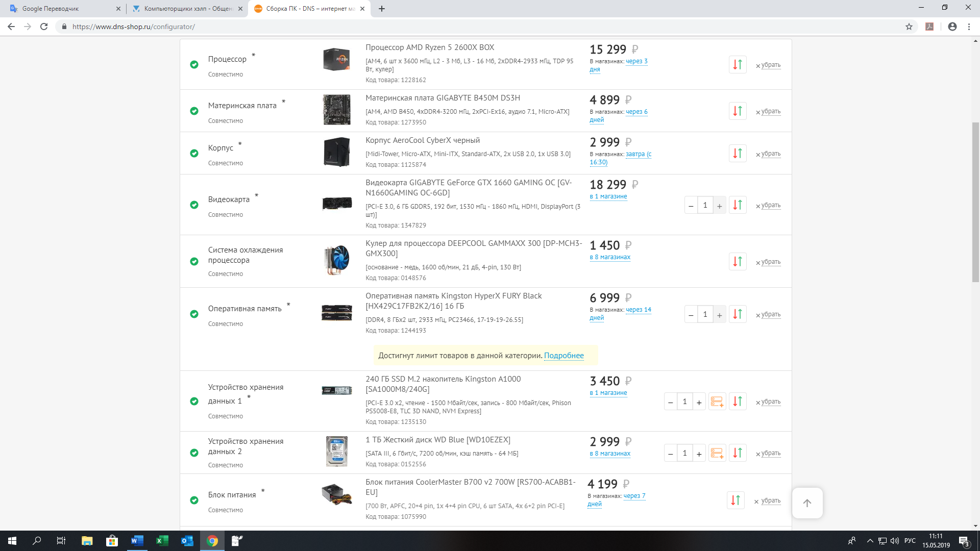Replace Kingston A1000 SSD using arrows icon

738,402
